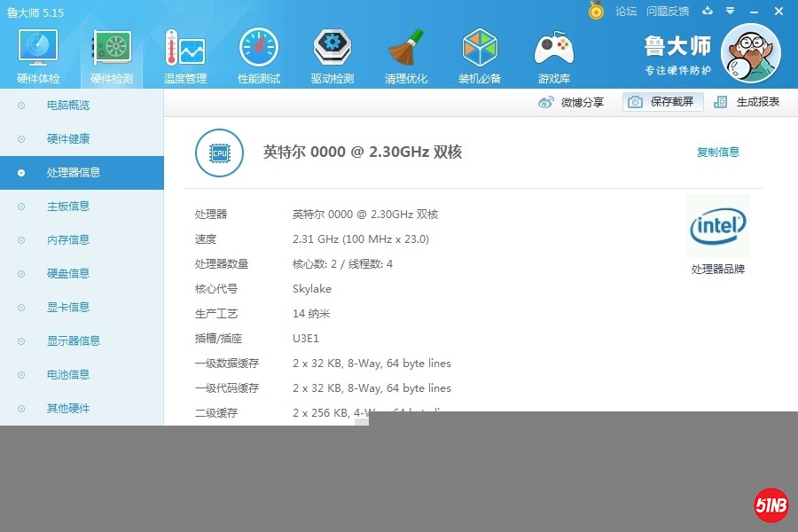Switch to 主板信息 sidebar item
The height and width of the screenshot is (532, 798).
point(67,207)
